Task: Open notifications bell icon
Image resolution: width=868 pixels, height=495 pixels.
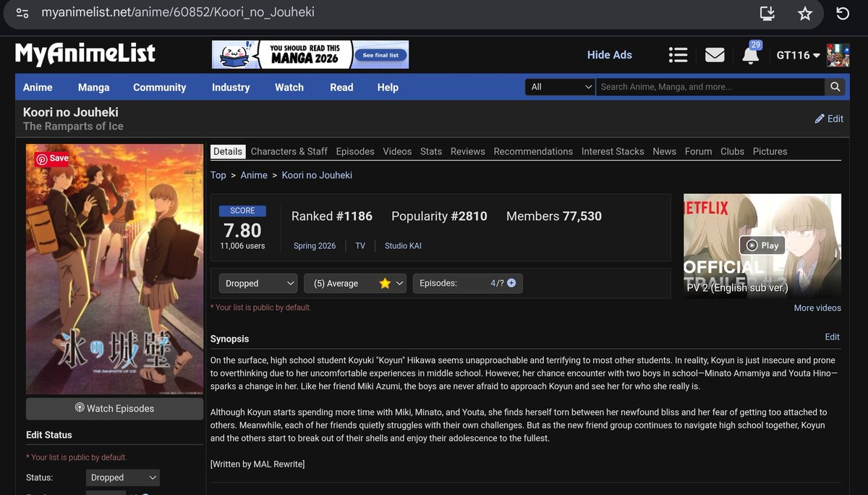Action: tap(751, 55)
